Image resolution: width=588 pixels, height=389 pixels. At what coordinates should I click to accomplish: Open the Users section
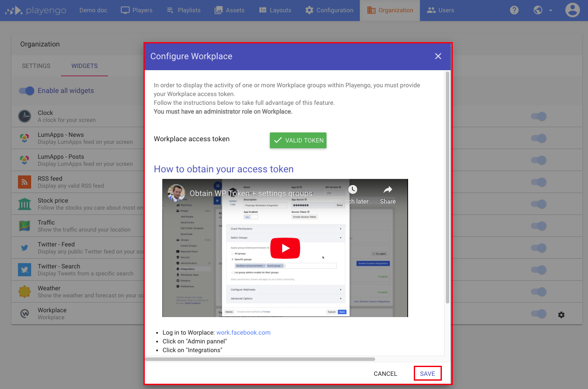(441, 10)
